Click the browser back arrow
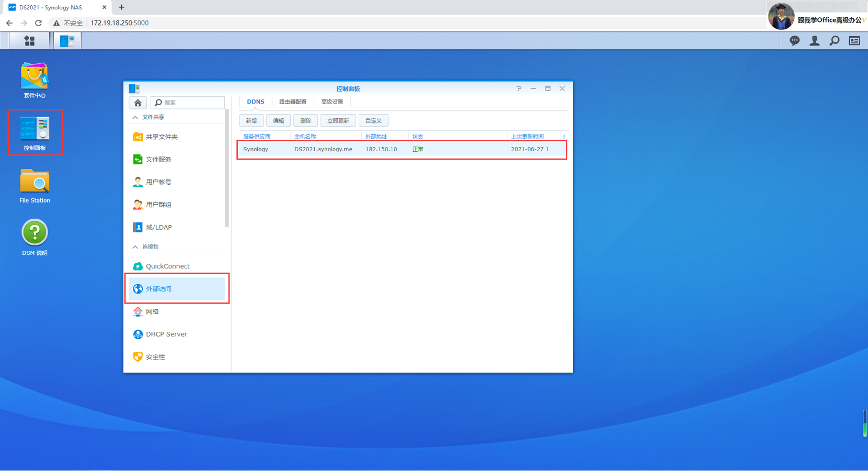868x471 pixels. coord(9,23)
